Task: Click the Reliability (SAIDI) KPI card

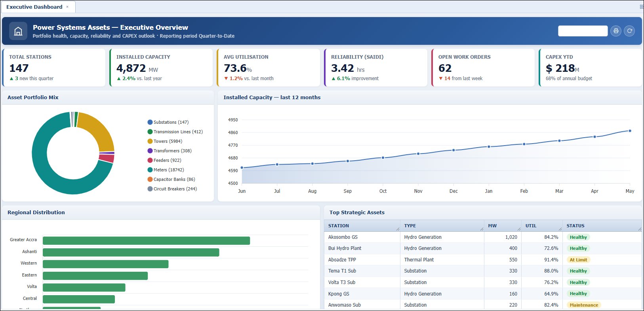Action: 376,67
